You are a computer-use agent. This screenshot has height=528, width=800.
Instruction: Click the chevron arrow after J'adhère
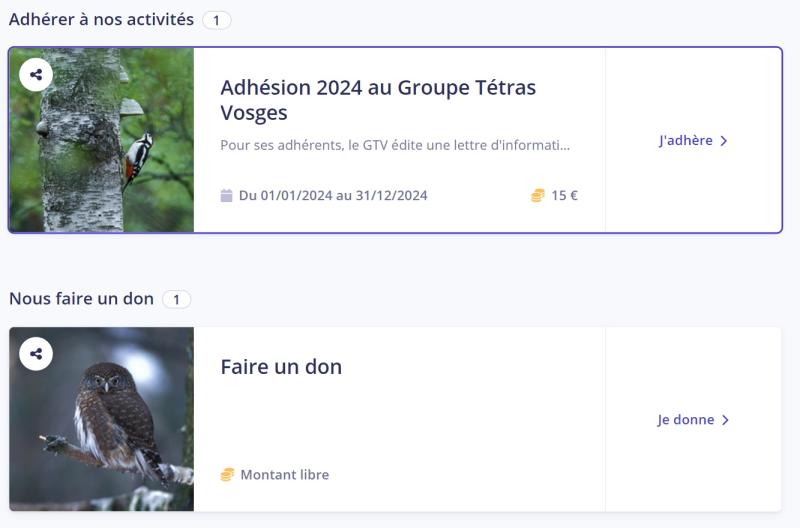[x=724, y=141]
